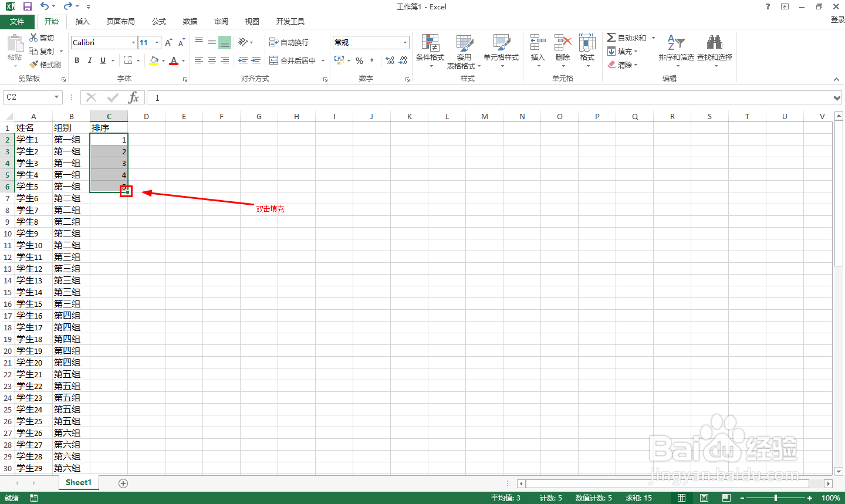Click the vertical scrollbar down arrow
Screen dimensions: 845x504
[838, 471]
